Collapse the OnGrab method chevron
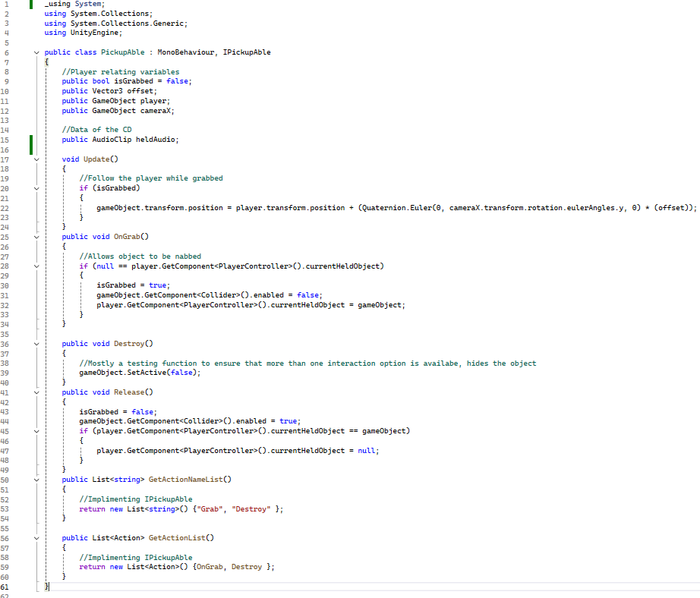Image resolution: width=700 pixels, height=598 pixels. [36, 236]
